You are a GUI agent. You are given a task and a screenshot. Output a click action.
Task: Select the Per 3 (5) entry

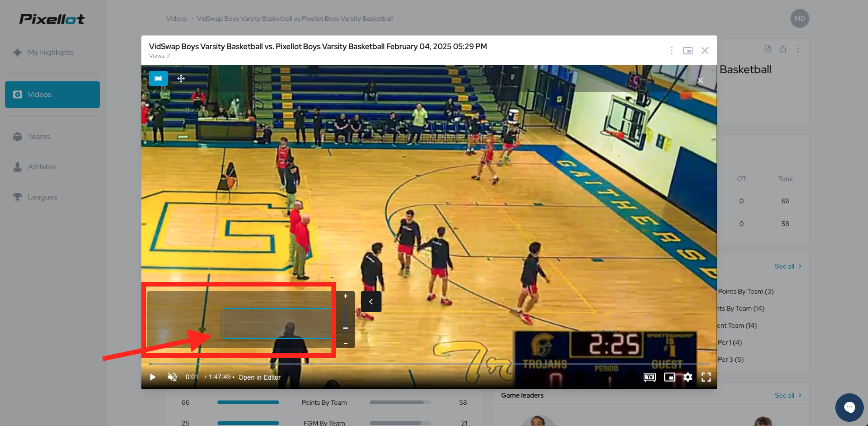[x=730, y=360]
